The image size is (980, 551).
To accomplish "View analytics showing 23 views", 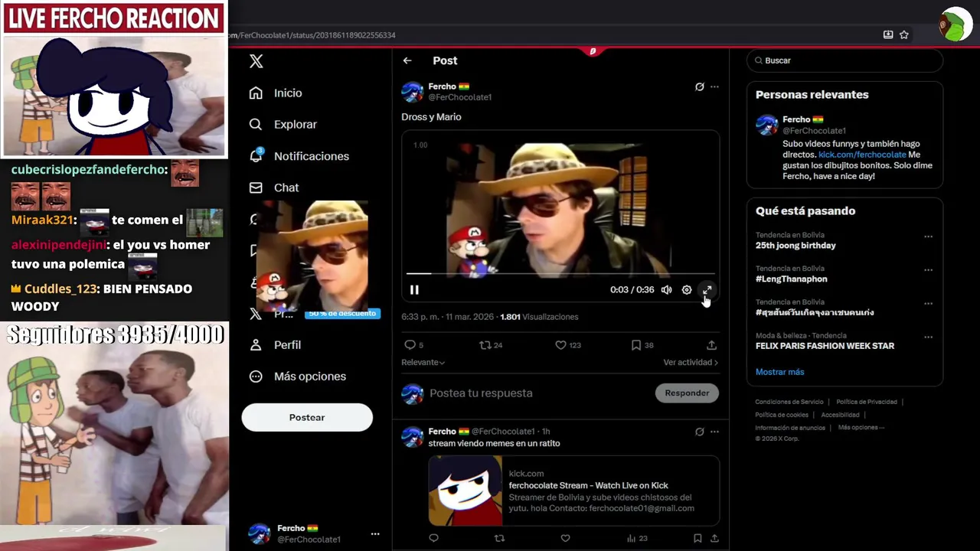I will (x=637, y=539).
